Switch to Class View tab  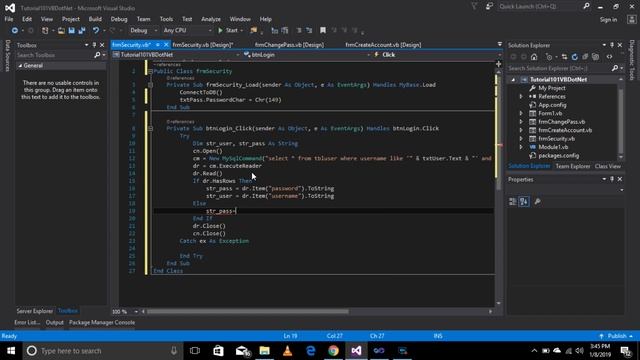tap(608, 166)
